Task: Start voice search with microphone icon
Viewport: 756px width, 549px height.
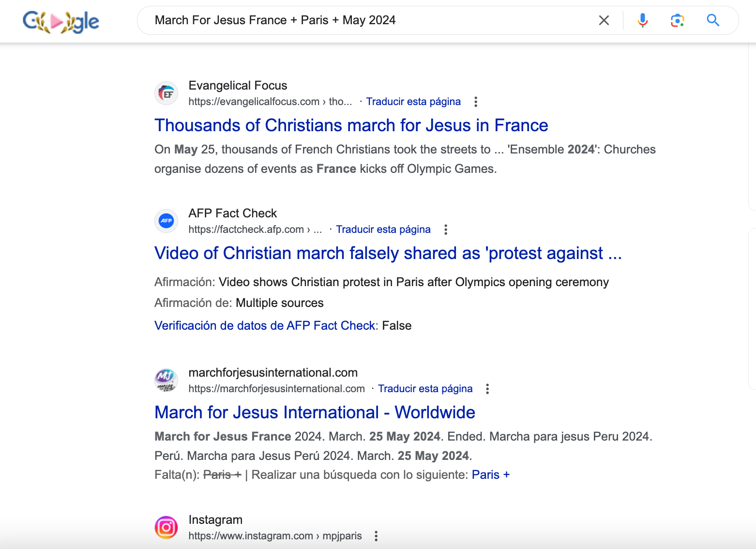Action: pyautogui.click(x=642, y=20)
